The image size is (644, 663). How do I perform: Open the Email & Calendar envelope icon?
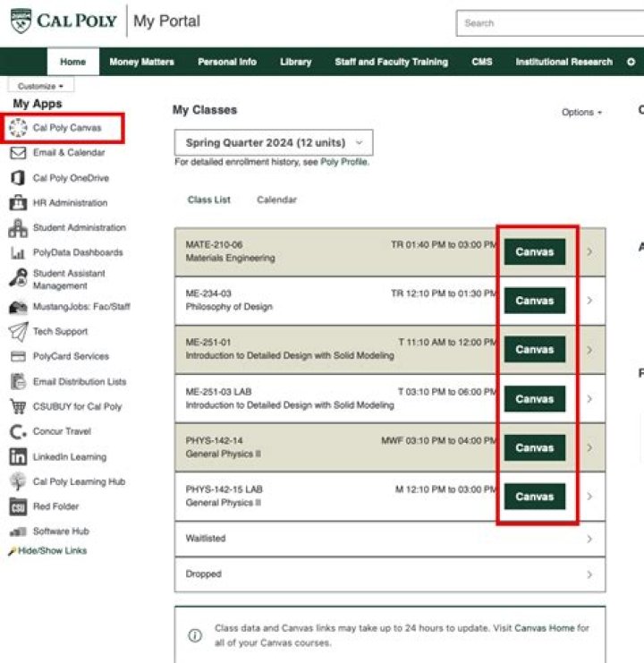[x=18, y=153]
